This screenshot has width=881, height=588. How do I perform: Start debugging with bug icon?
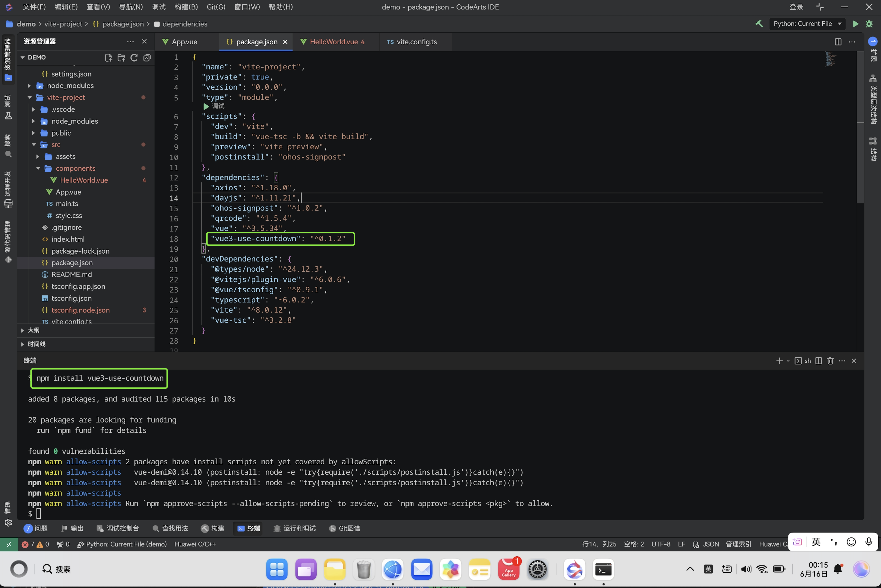point(869,24)
